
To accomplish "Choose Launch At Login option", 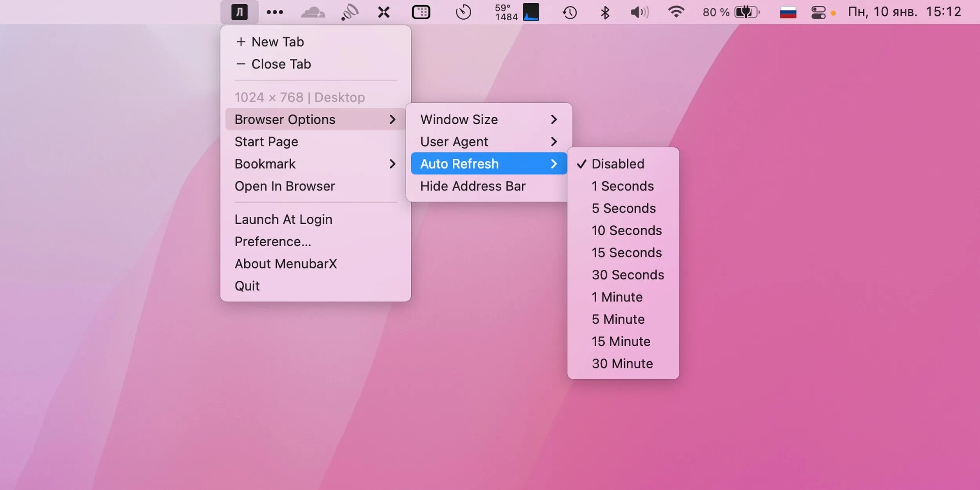I will click(283, 220).
